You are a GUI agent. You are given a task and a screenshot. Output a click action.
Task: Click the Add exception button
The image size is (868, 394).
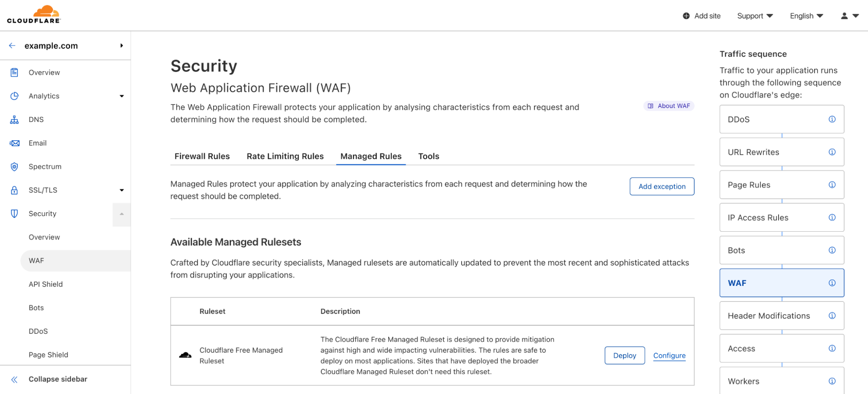[x=662, y=186]
